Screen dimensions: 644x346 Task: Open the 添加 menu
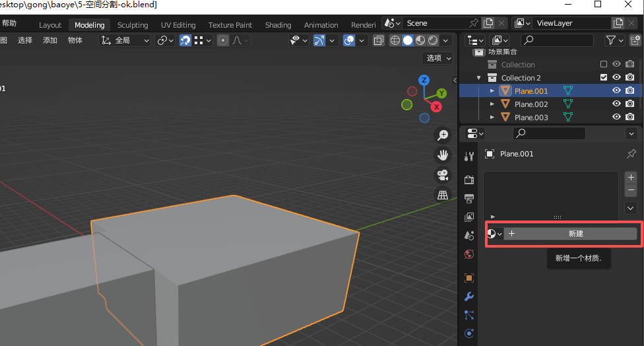tap(50, 41)
